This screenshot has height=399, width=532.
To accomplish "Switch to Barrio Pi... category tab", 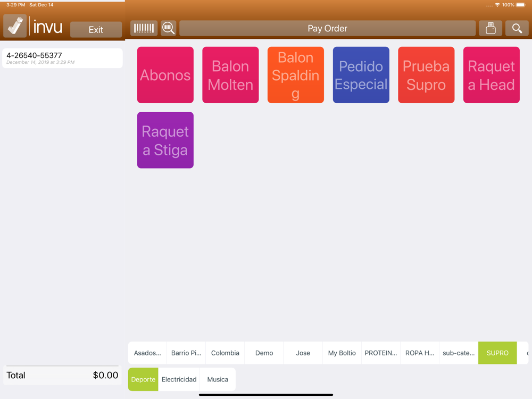I will (186, 353).
